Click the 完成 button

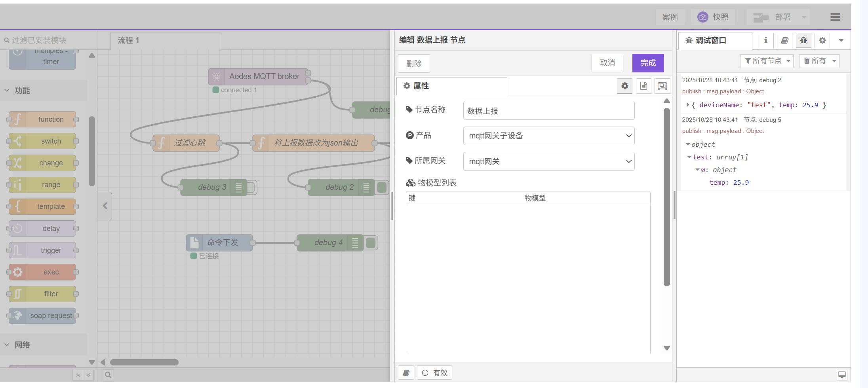(648, 63)
